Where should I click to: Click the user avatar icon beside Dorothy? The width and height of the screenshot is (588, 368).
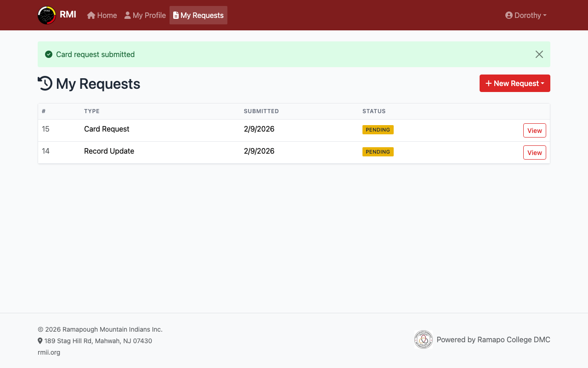coord(509,15)
